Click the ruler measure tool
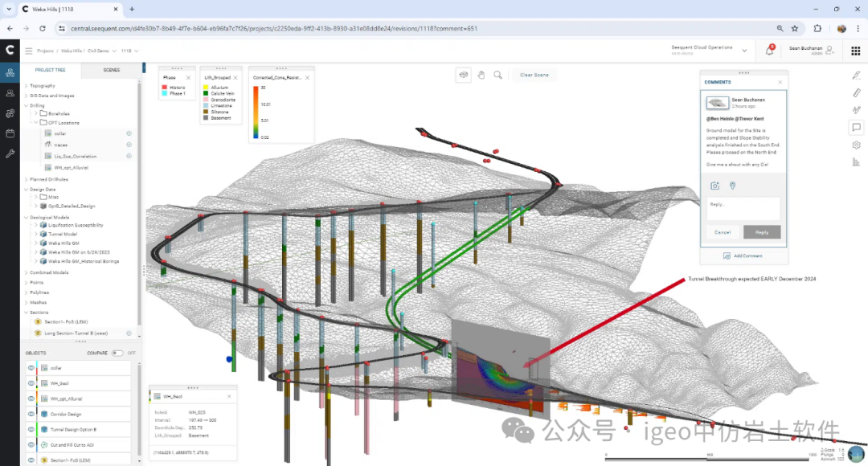This screenshot has height=466, width=868. pos(856,92)
